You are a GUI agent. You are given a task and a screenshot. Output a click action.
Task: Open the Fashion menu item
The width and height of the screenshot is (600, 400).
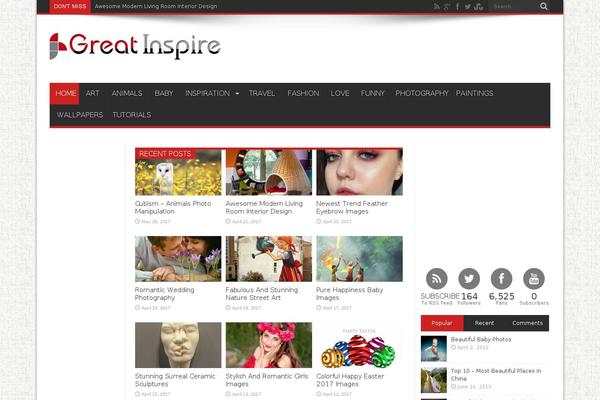[x=303, y=93]
